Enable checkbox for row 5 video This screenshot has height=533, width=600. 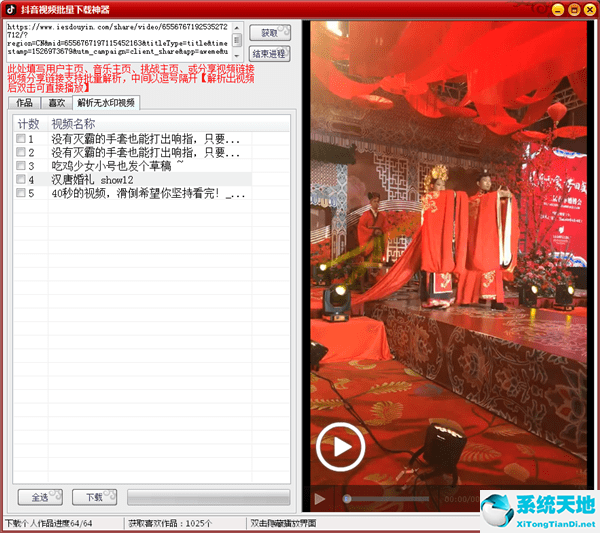(21, 194)
